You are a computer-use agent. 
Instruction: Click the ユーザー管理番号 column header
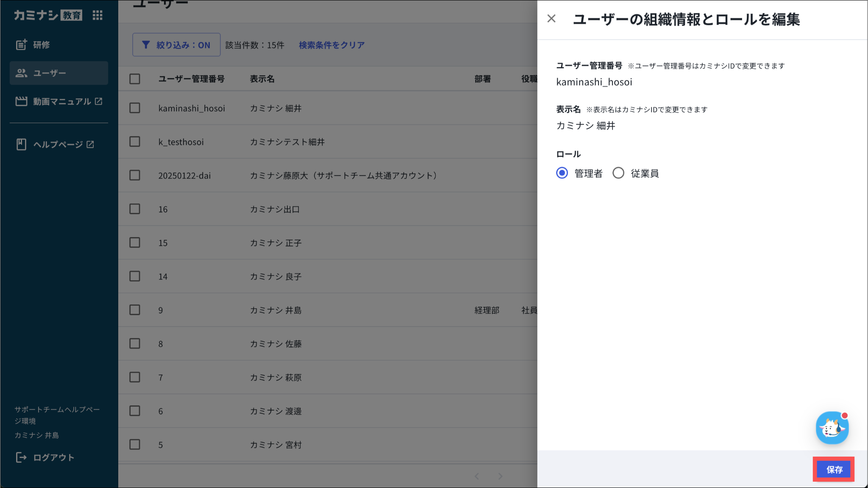(191, 79)
